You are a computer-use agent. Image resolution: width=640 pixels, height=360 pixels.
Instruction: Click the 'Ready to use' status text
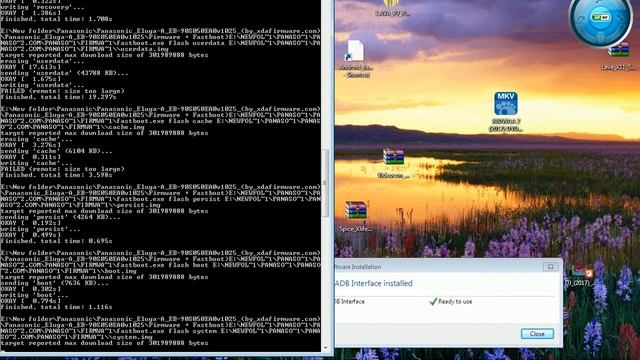455,302
